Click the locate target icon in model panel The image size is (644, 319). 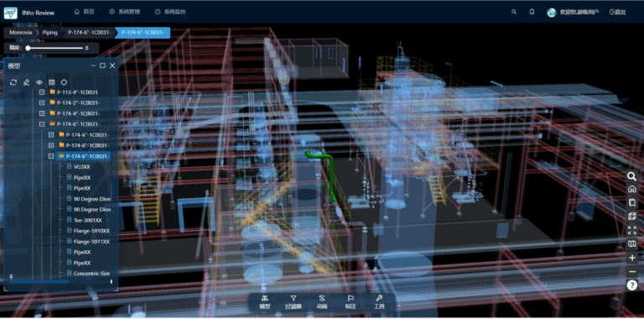(64, 82)
